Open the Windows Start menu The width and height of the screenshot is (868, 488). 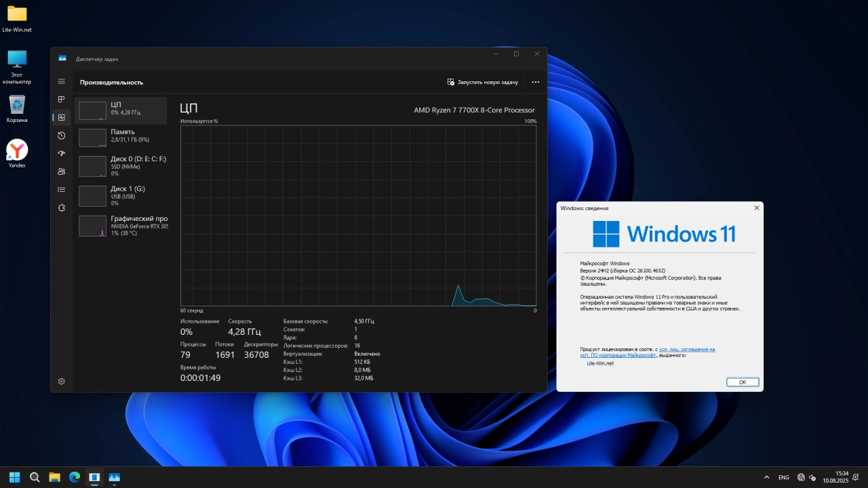pyautogui.click(x=14, y=477)
